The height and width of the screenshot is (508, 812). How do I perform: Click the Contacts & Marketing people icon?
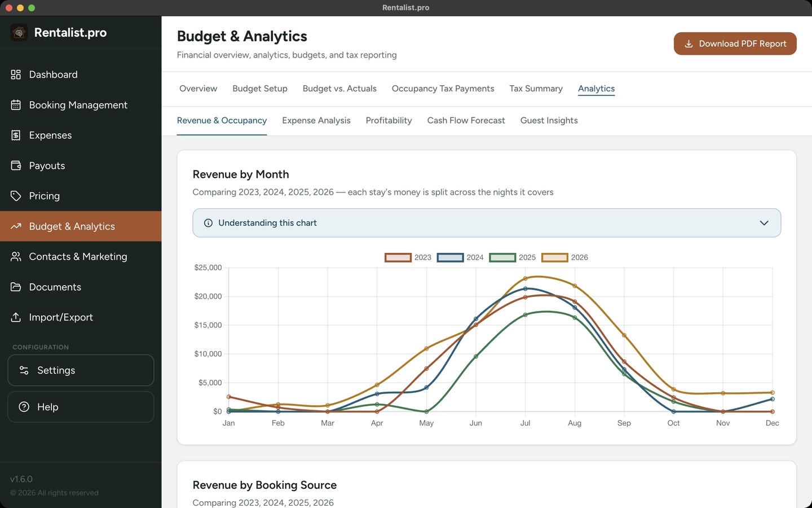click(x=16, y=257)
